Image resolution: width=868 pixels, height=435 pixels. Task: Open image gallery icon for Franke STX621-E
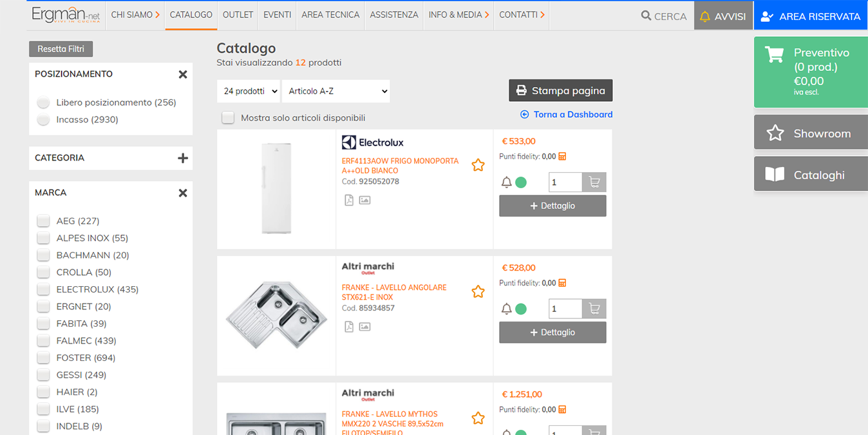click(x=364, y=327)
